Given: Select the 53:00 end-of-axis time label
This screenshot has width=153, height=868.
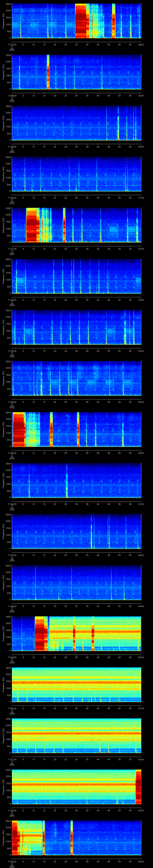Looking at the screenshot, I should [x=141, y=811].
